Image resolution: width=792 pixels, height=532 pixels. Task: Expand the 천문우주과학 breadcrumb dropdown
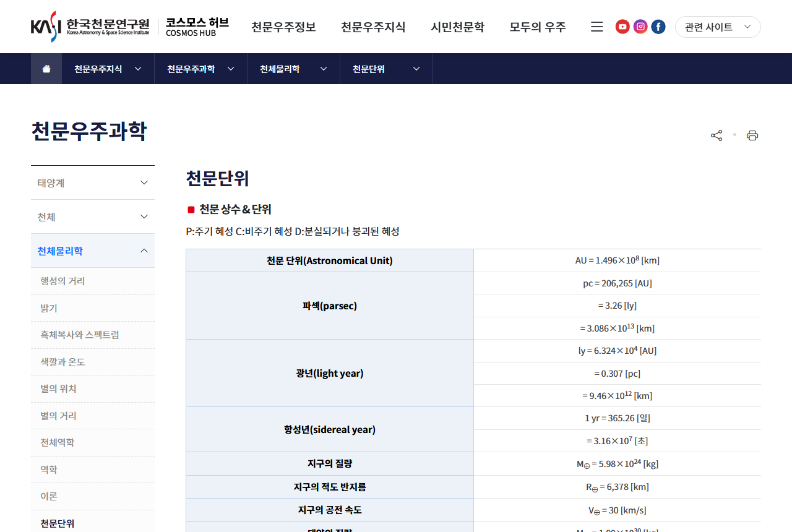pos(201,69)
